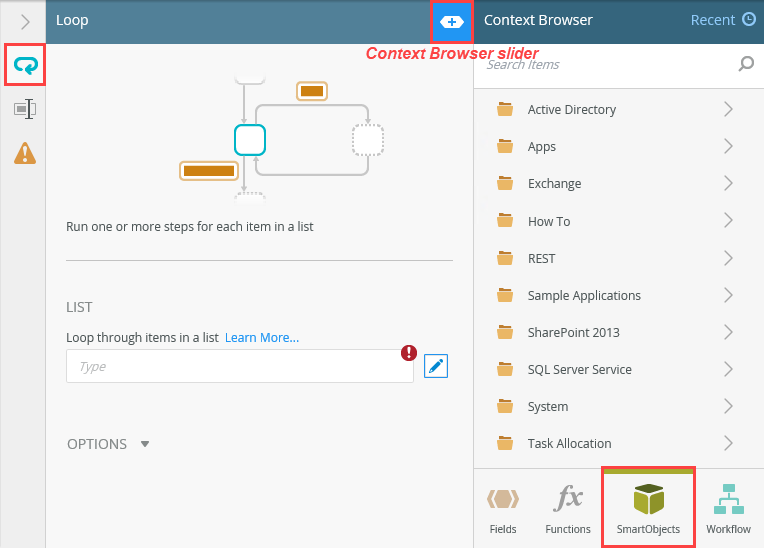Expand the Exchange folder chevron

point(728,183)
